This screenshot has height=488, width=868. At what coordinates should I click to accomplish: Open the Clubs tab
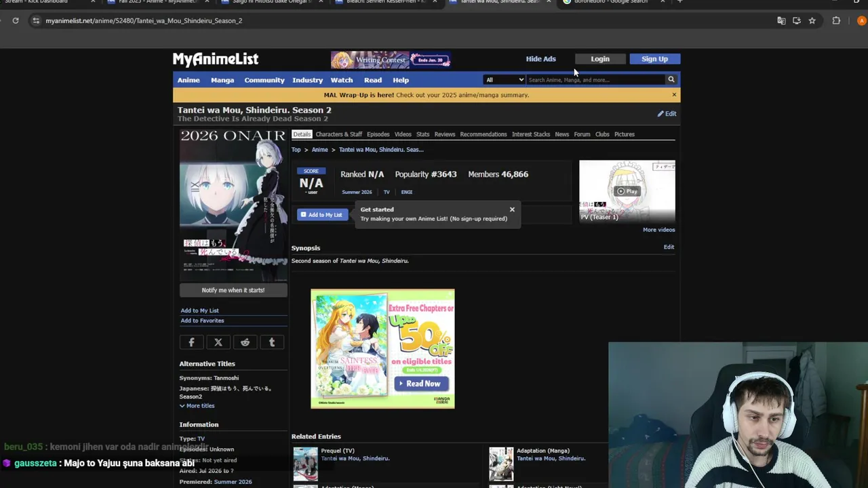click(x=602, y=134)
